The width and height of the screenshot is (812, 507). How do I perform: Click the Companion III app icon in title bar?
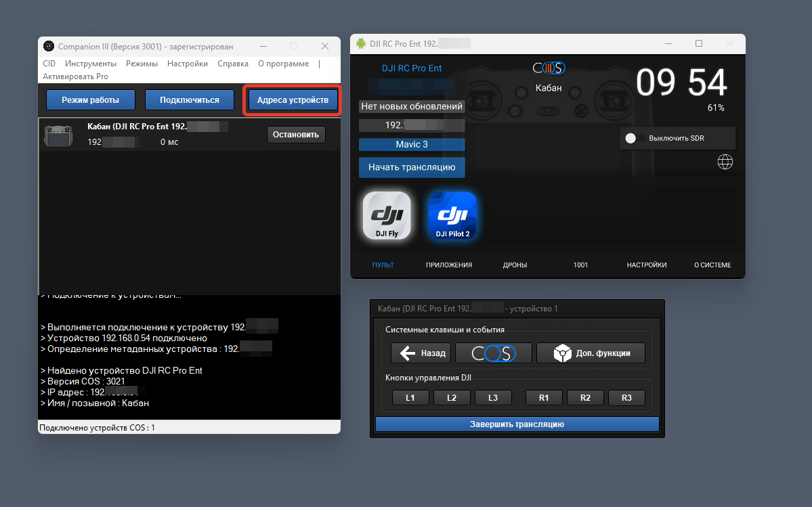49,46
